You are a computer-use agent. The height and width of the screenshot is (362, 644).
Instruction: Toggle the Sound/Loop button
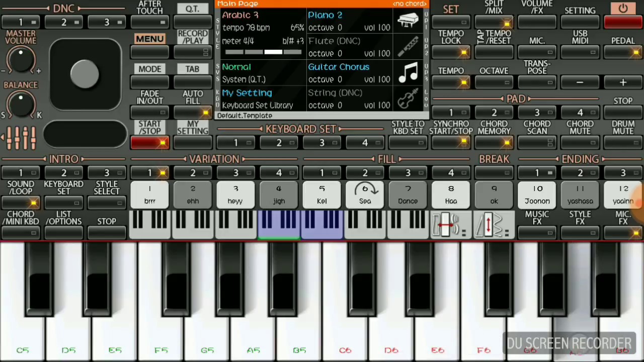[21, 203]
